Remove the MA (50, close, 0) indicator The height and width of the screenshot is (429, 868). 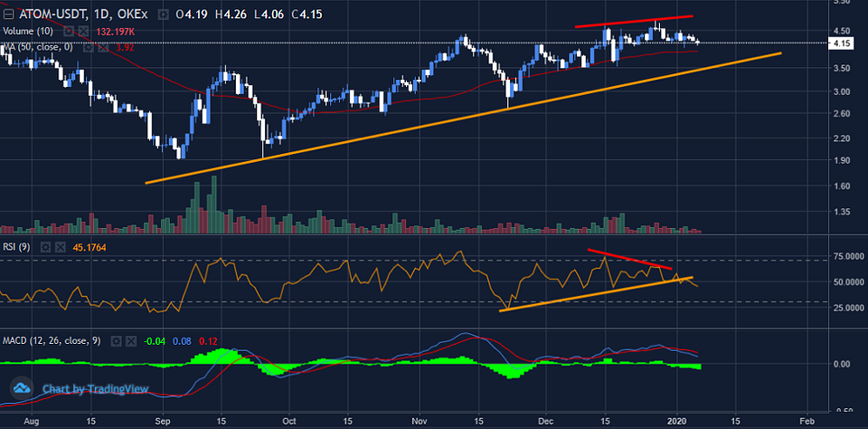pyautogui.click(x=103, y=48)
